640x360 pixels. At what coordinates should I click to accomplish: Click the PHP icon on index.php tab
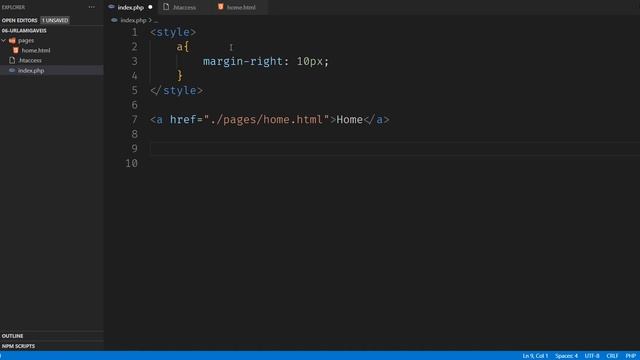pyautogui.click(x=111, y=7)
